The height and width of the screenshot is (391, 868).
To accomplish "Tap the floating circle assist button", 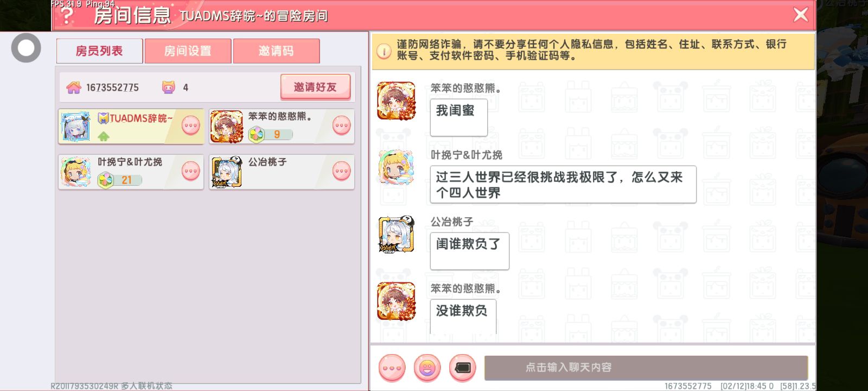I will pos(26,48).
